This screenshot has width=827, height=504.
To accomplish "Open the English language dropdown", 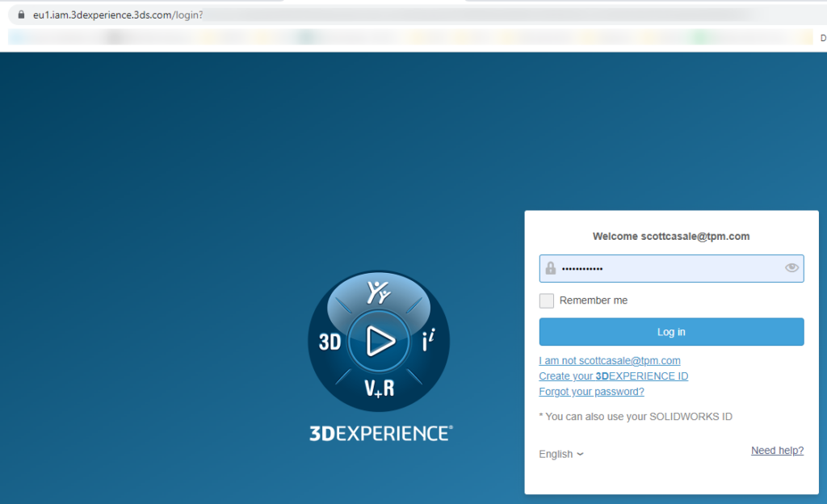I will point(560,454).
